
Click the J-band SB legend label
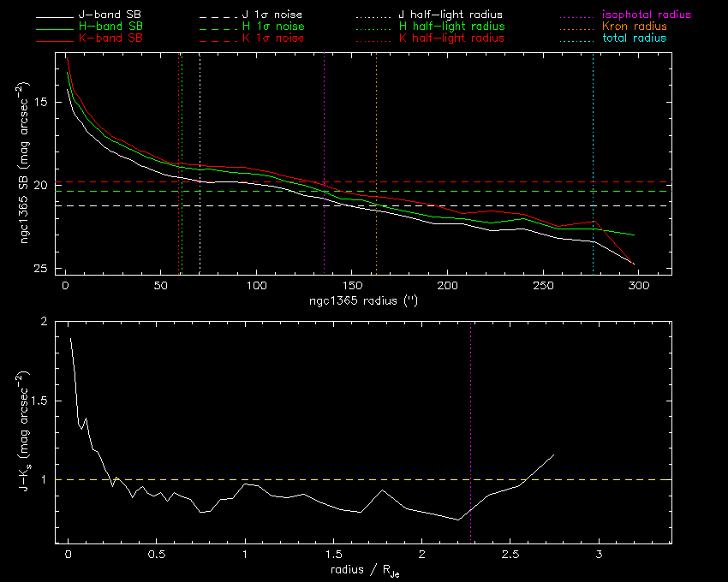(110, 15)
